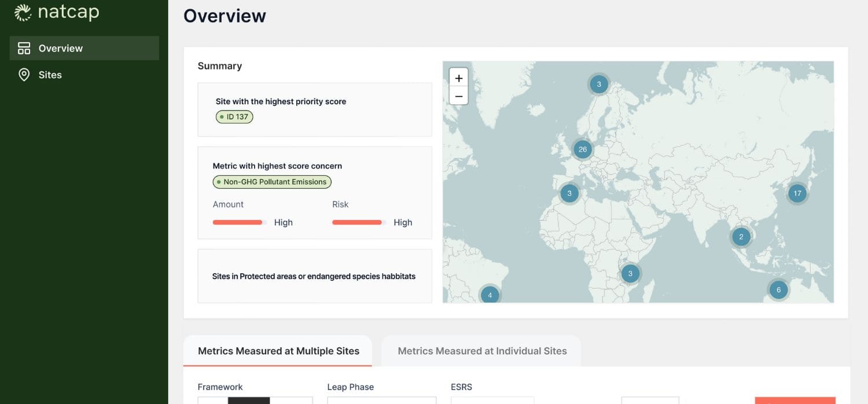Select the cluster marker with 17 sites
The width and height of the screenshot is (868, 404).
click(x=797, y=193)
